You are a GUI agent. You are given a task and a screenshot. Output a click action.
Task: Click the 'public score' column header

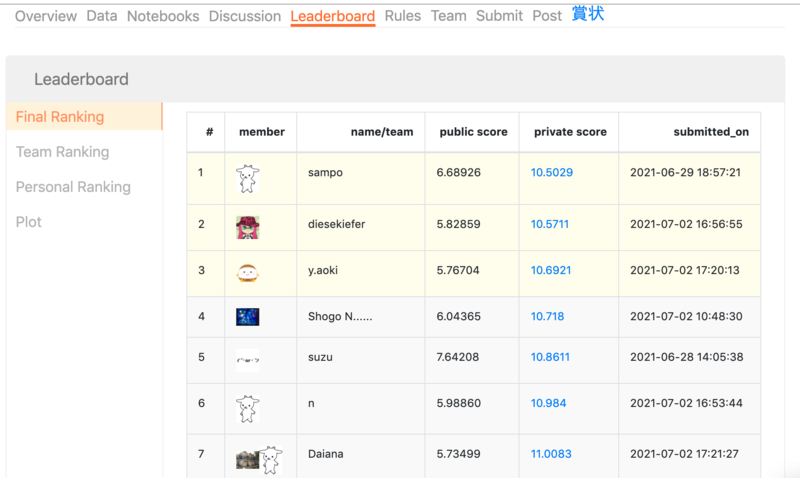pyautogui.click(x=473, y=132)
